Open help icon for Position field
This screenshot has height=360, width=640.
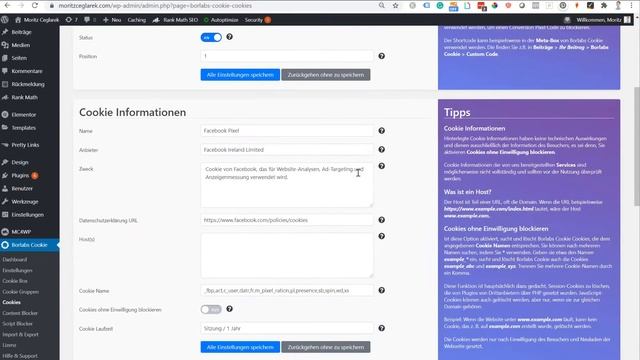pyautogui.click(x=382, y=56)
